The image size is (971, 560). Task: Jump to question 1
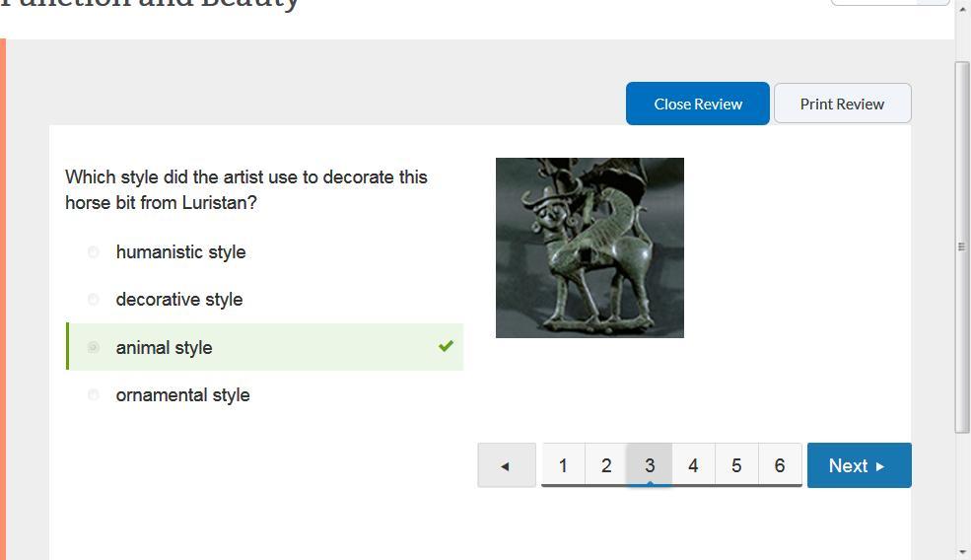click(563, 465)
